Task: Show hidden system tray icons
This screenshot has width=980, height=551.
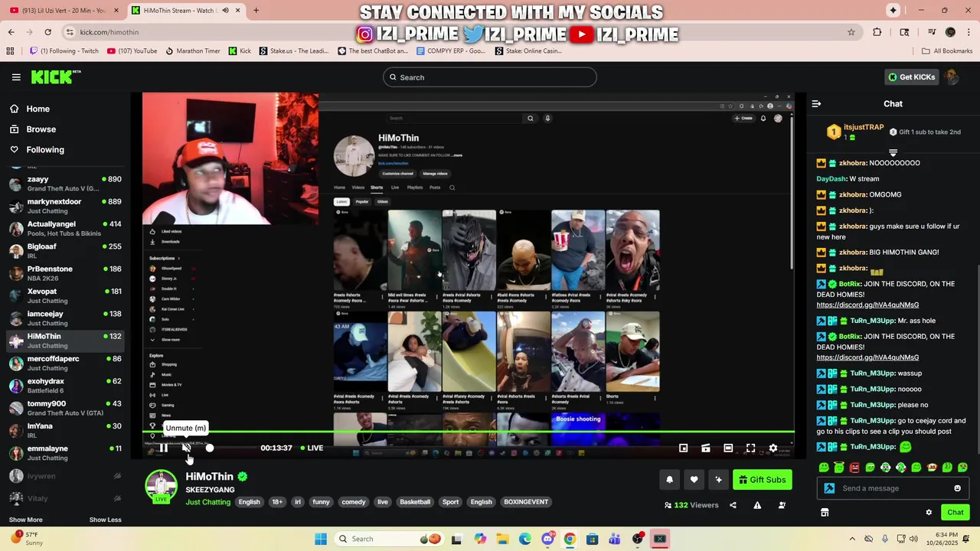Action: (x=852, y=539)
